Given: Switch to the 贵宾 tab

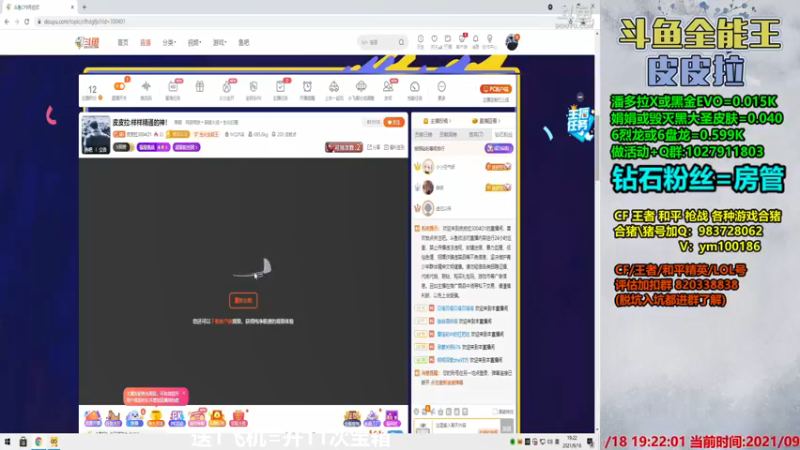Looking at the screenshot, I should click(476, 135).
